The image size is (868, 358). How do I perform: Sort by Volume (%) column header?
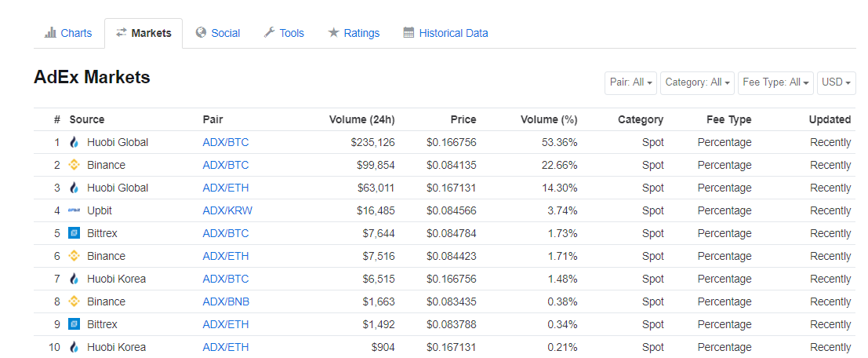549,119
